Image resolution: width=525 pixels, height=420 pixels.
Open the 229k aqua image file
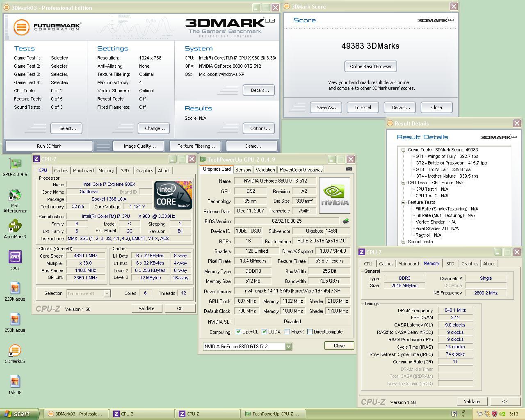tap(15, 289)
